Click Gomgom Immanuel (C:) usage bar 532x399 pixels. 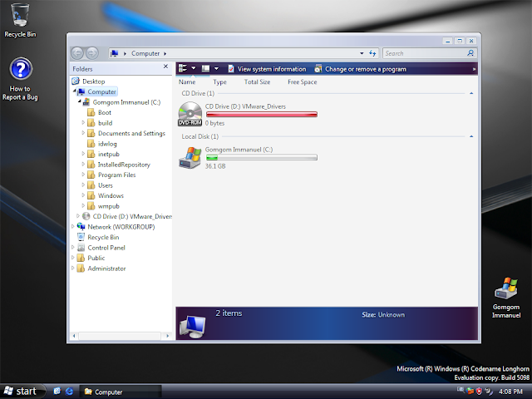(x=262, y=157)
